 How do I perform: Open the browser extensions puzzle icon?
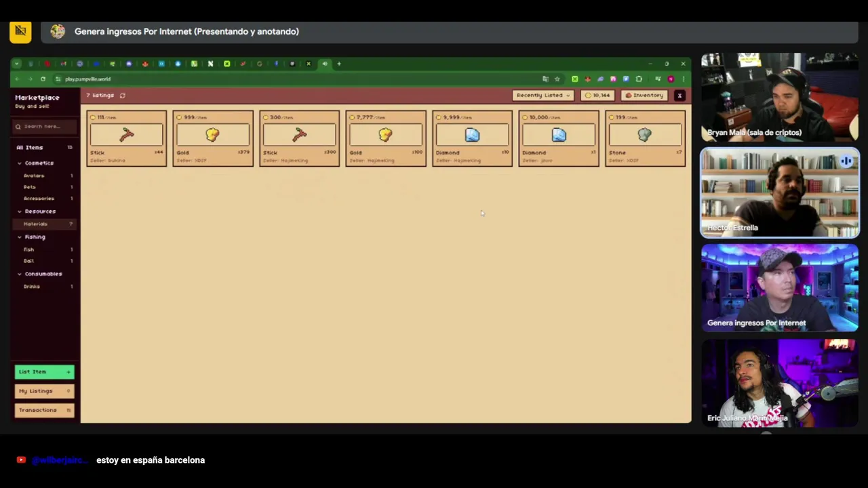tap(639, 79)
